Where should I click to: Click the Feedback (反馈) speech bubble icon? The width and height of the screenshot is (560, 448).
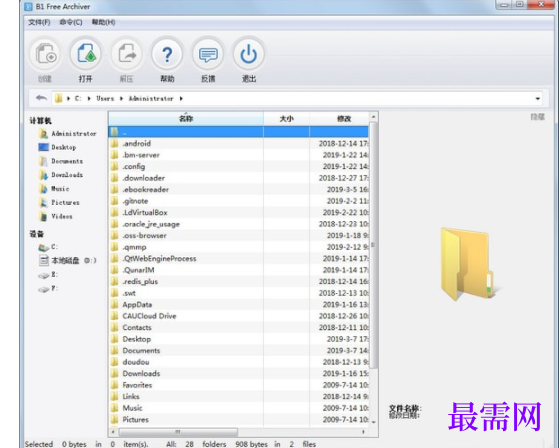(x=208, y=55)
